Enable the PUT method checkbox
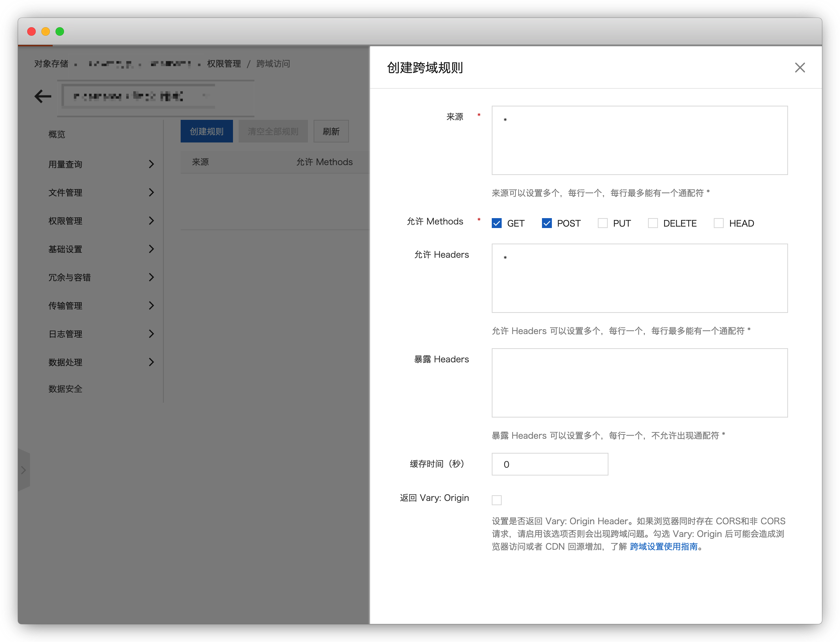840x642 pixels. (602, 223)
